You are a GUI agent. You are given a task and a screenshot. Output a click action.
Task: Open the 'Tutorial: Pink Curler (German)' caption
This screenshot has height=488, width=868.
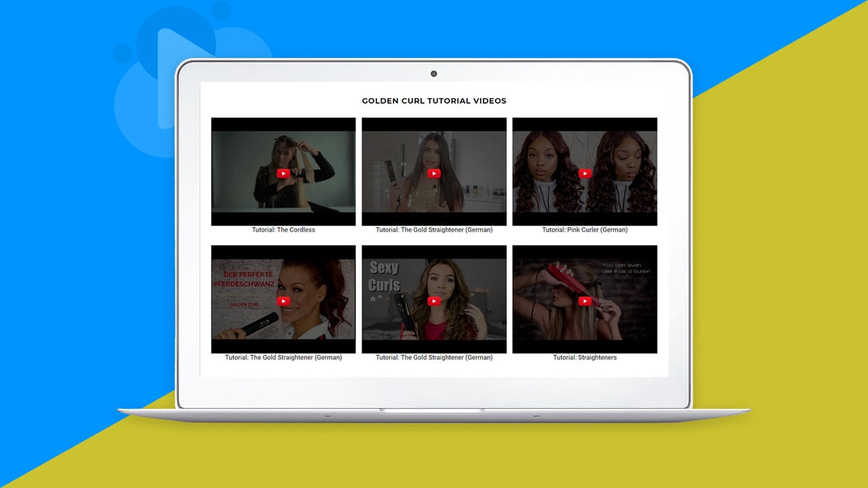point(585,230)
